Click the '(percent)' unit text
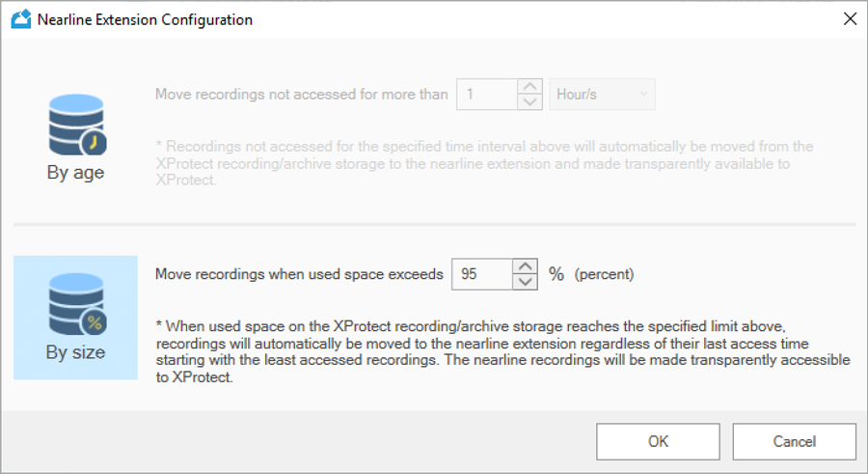The width and height of the screenshot is (868, 474). pos(604,274)
